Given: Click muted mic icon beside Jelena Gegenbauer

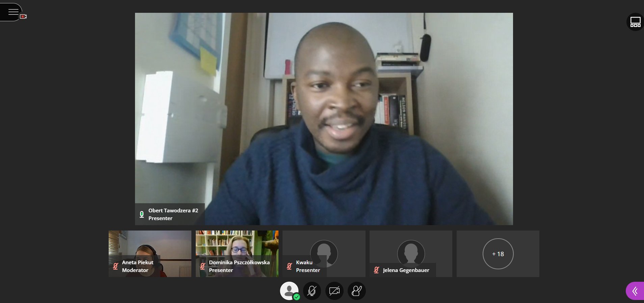Looking at the screenshot, I should click(376, 270).
